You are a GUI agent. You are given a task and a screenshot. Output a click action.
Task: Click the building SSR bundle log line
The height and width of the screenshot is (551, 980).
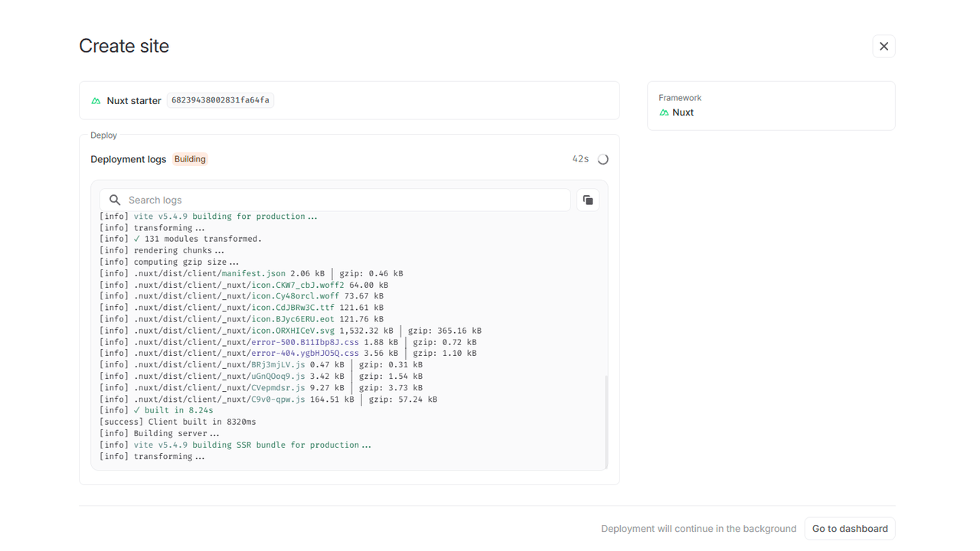253,445
